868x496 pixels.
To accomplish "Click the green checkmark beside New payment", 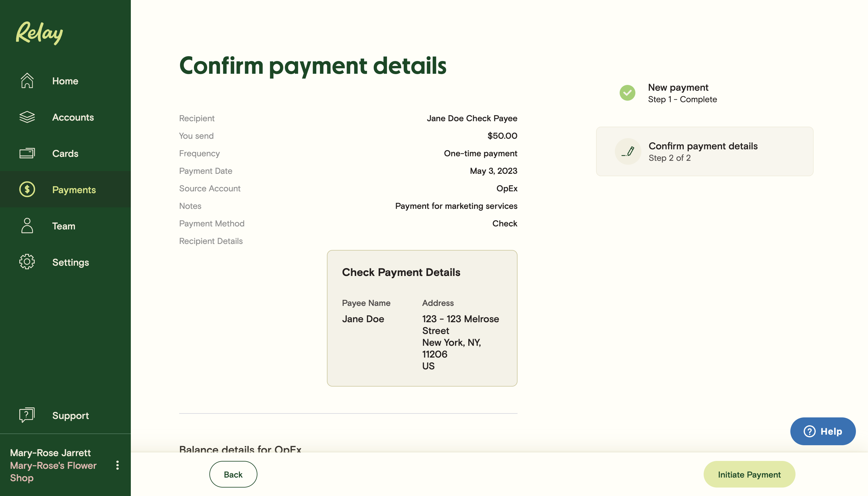I will click(628, 93).
